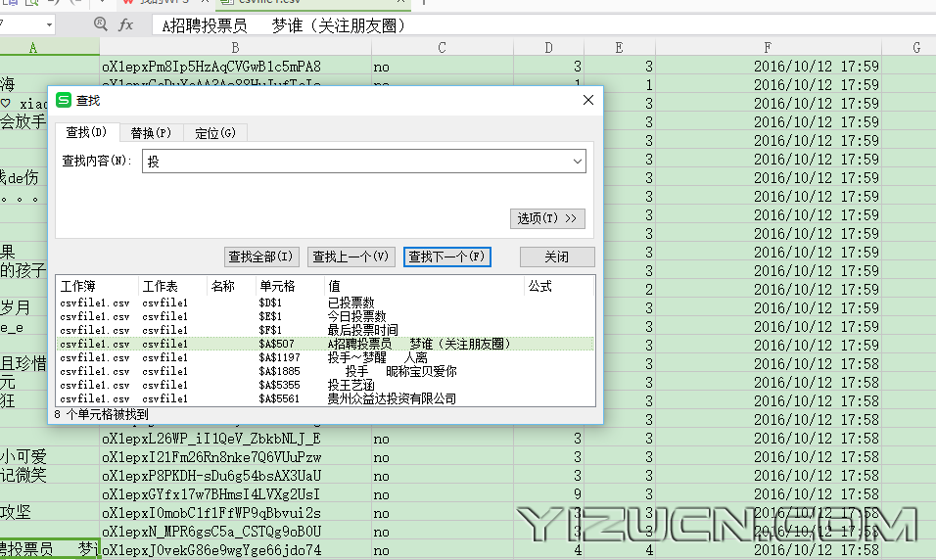Viewport: 936px width, 560px height.
Task: Sort results by the 单元格 column header
Action: tap(276, 287)
